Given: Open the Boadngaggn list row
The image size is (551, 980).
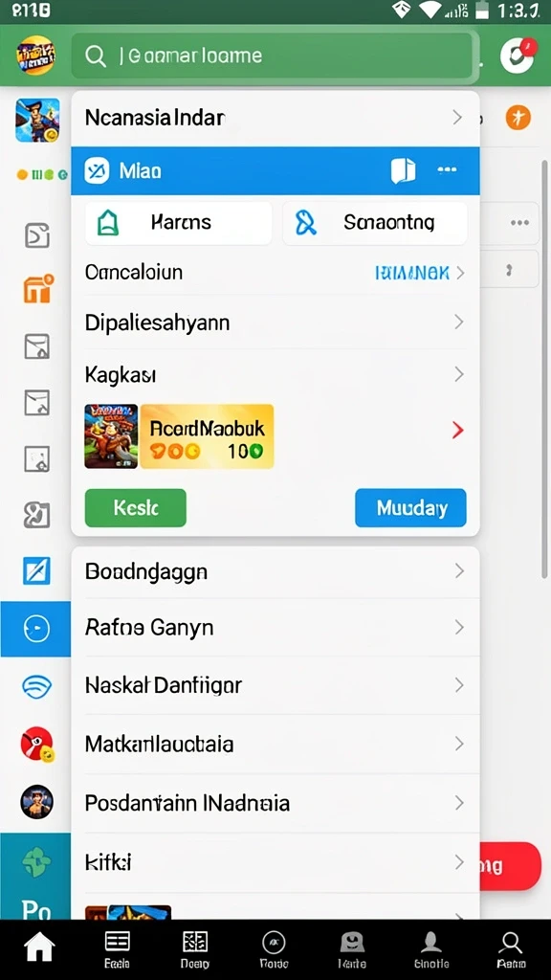Looking at the screenshot, I should point(275,571).
